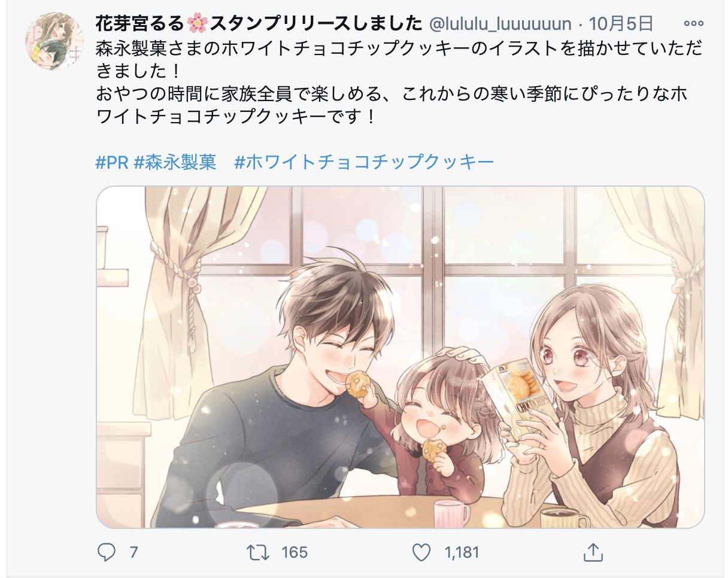Open the three-dot more options menu
This screenshot has width=728, height=578.
tap(693, 24)
